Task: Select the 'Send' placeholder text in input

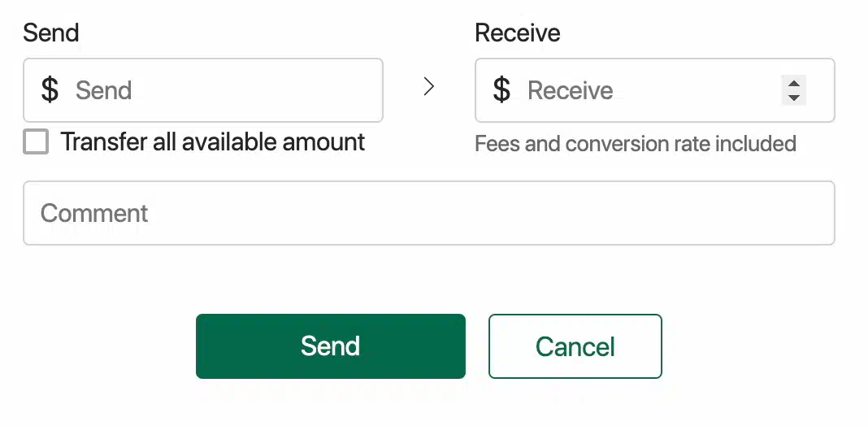Action: (x=103, y=90)
